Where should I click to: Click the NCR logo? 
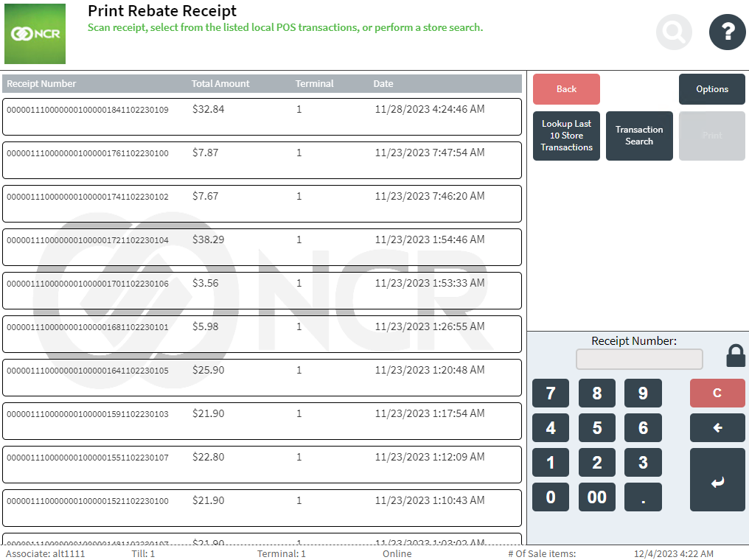(x=35, y=33)
